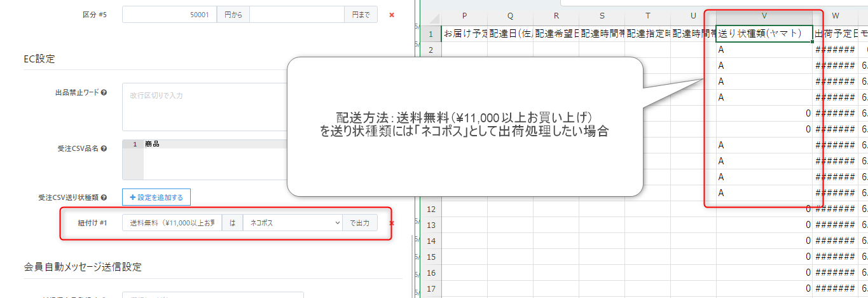The width and height of the screenshot is (868, 298).
Task: Select row 14 header in Excel
Action: tap(431, 241)
